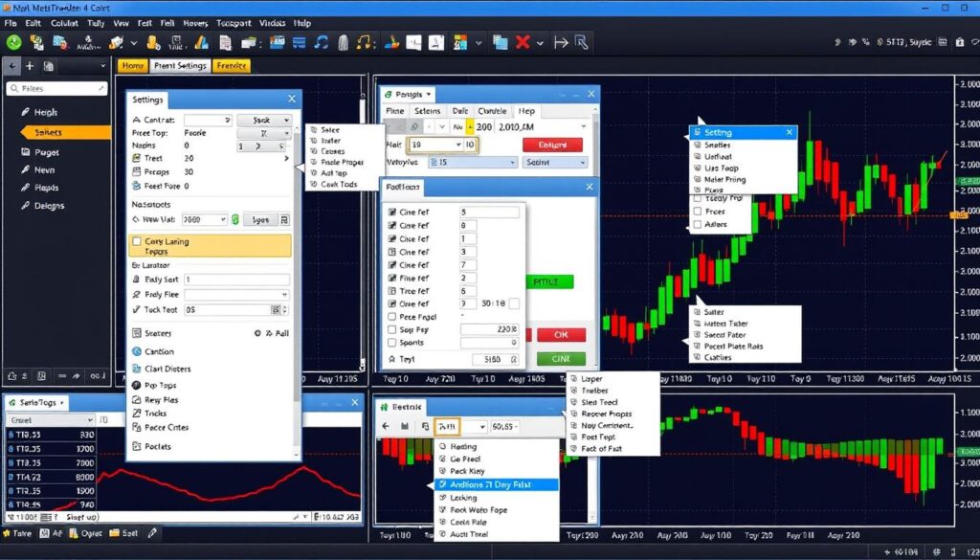
Task: Check the Sponts checkbox
Action: (x=391, y=342)
